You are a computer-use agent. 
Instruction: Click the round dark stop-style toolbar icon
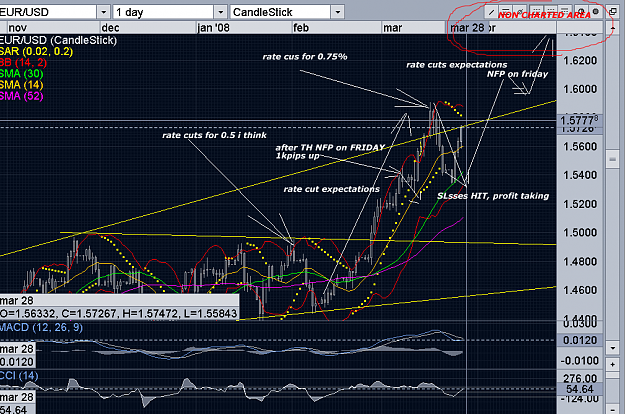click(596, 12)
